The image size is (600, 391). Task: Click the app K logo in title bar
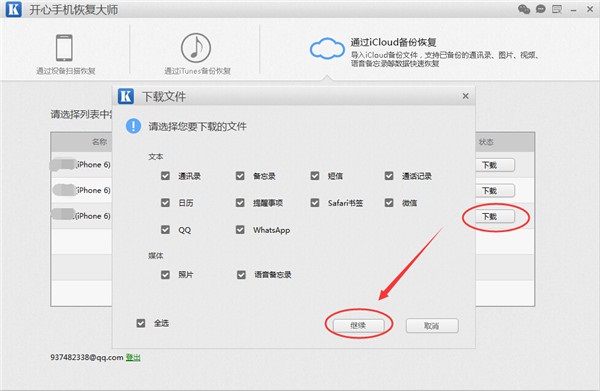click(13, 9)
